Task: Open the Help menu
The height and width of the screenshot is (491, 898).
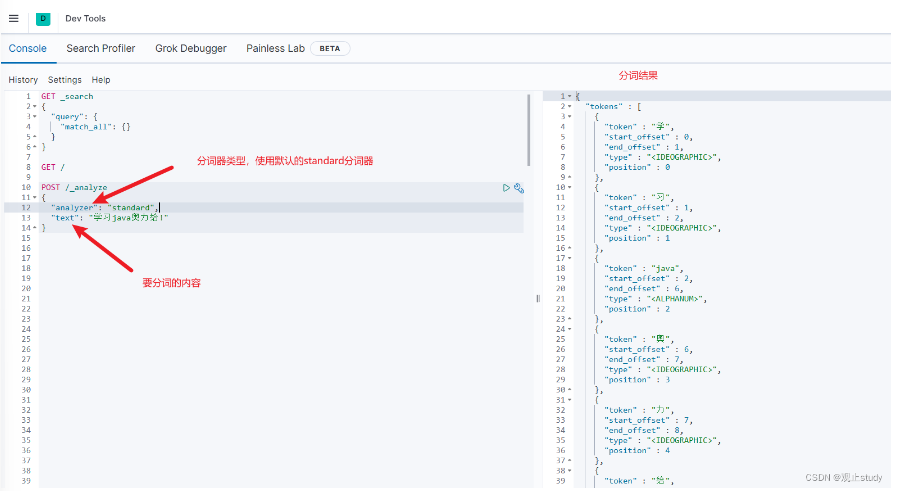Action: pyautogui.click(x=101, y=80)
